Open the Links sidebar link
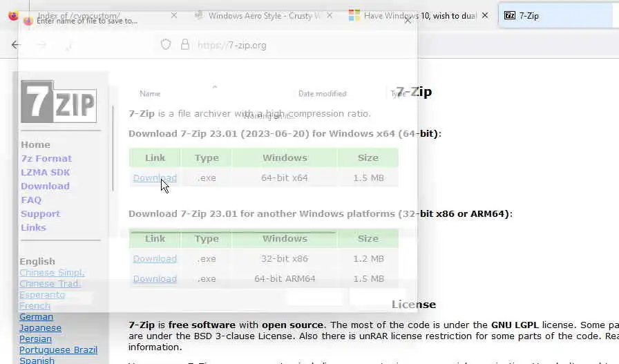Viewport: 619px width, 364px height. tap(34, 228)
